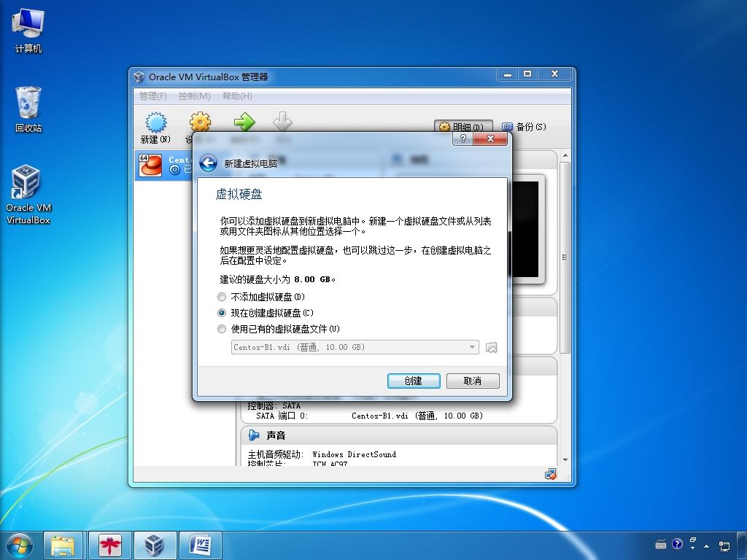Image resolution: width=747 pixels, height=560 pixels.
Task: Open the 控制(M) menu
Action: click(x=194, y=96)
